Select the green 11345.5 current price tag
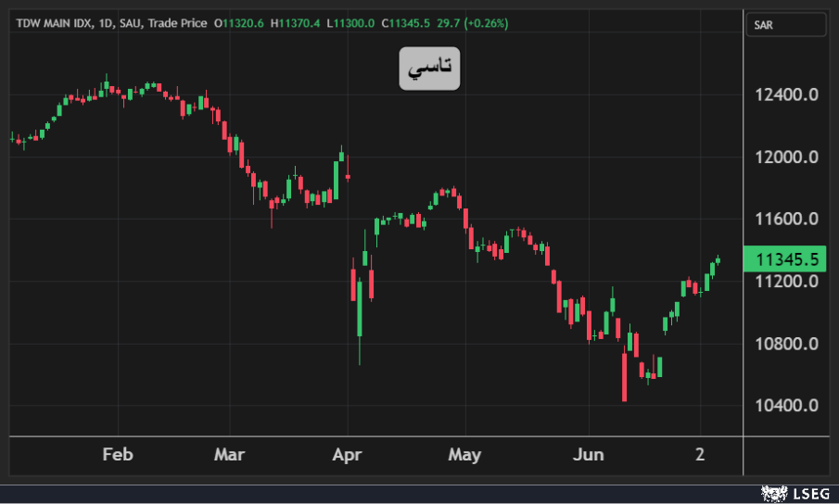839x504 pixels. [x=785, y=259]
